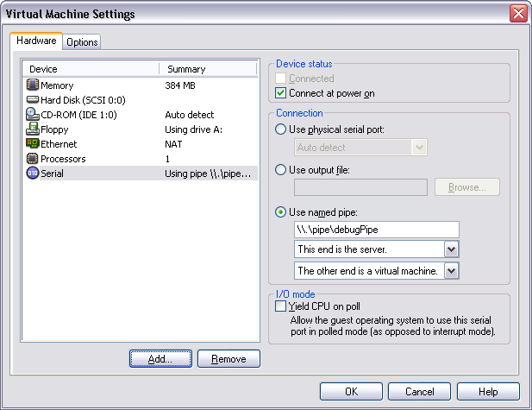The width and height of the screenshot is (532, 410).
Task: Select the Processors device row
Action: (x=141, y=159)
